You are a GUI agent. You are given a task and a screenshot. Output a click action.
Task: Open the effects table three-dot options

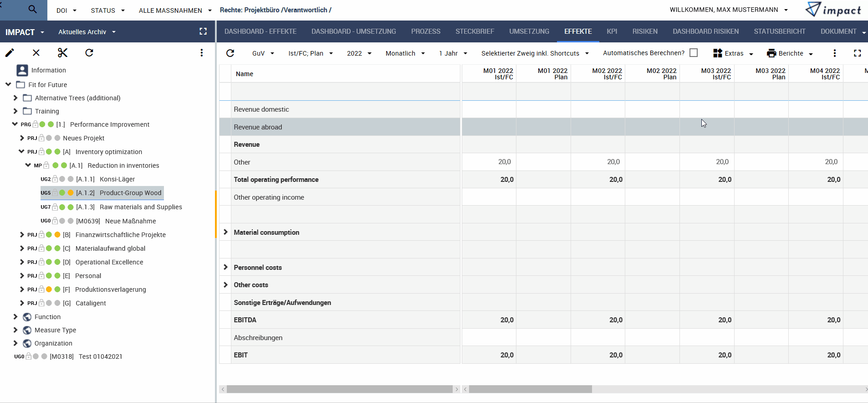(834, 53)
